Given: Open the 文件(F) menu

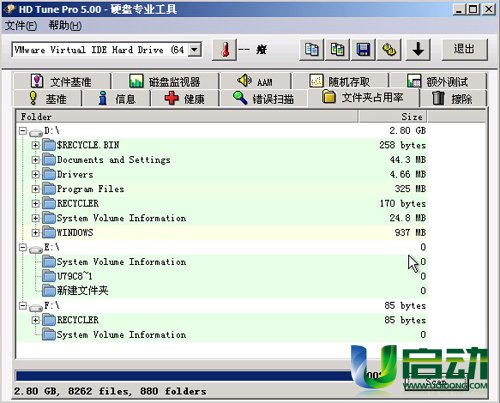Looking at the screenshot, I should pos(21,25).
